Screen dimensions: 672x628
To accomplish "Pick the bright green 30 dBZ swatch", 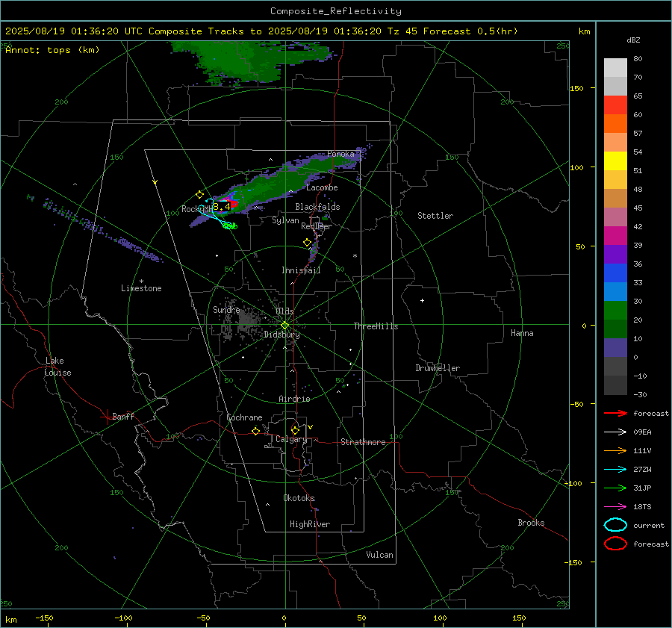I will click(x=615, y=311).
